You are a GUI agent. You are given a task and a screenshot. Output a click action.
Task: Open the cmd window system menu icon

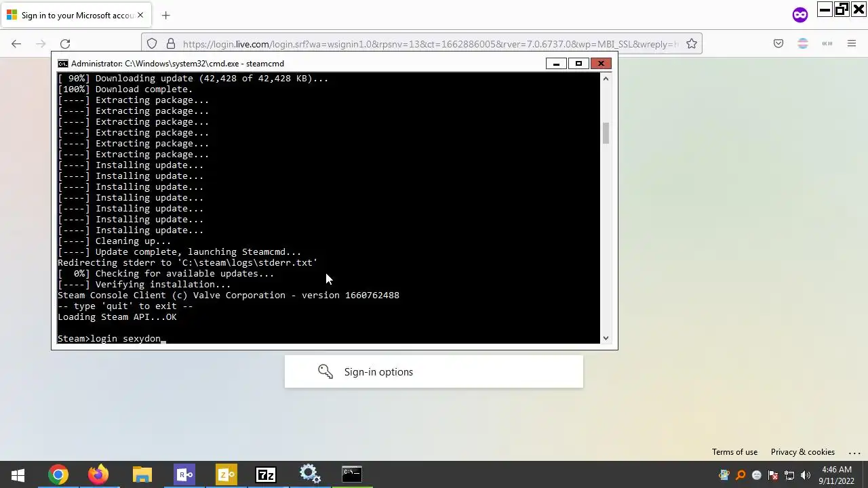[x=62, y=64]
